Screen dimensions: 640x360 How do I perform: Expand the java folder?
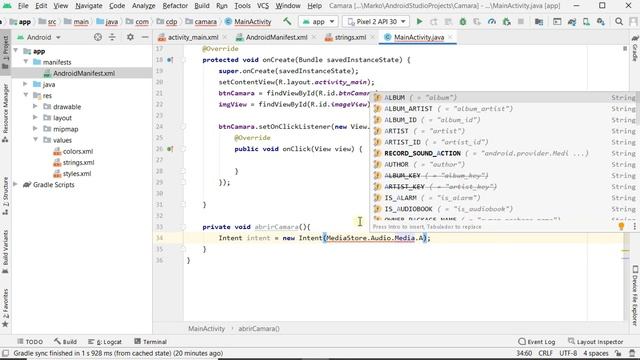26,84
